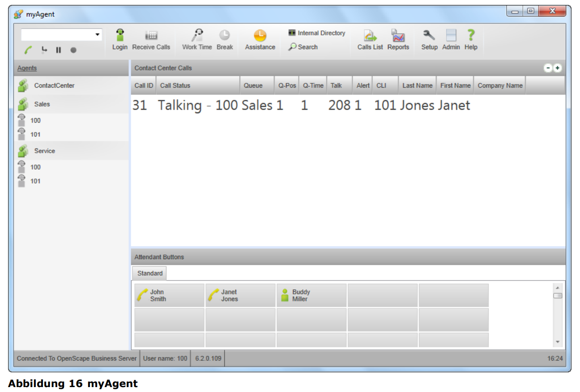Sort by the Call Status column
The width and height of the screenshot is (580, 392).
(198, 85)
